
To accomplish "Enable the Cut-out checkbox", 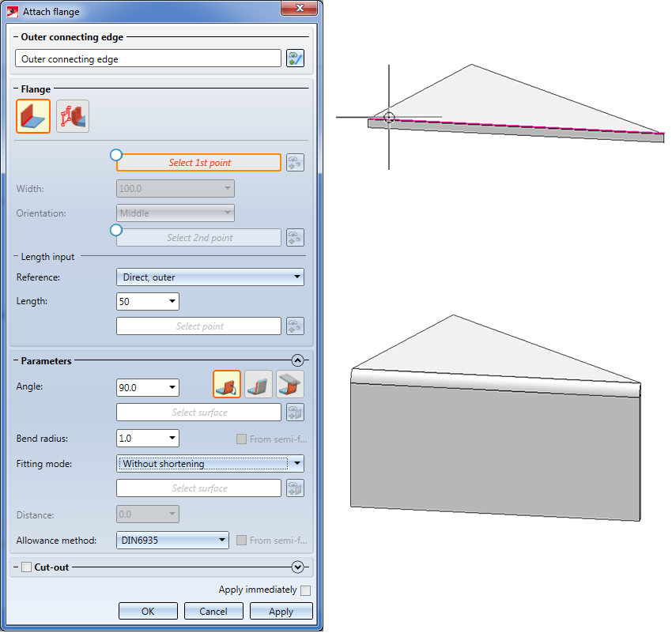I will pos(27,567).
